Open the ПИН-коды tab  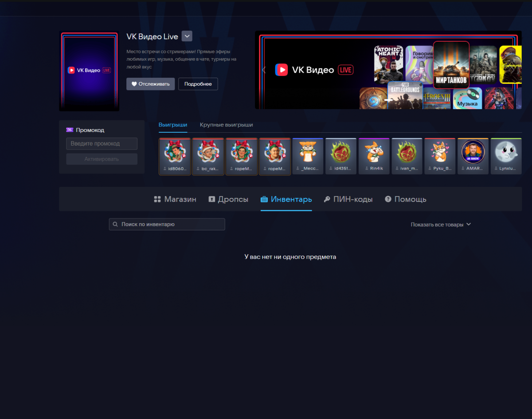click(x=348, y=199)
